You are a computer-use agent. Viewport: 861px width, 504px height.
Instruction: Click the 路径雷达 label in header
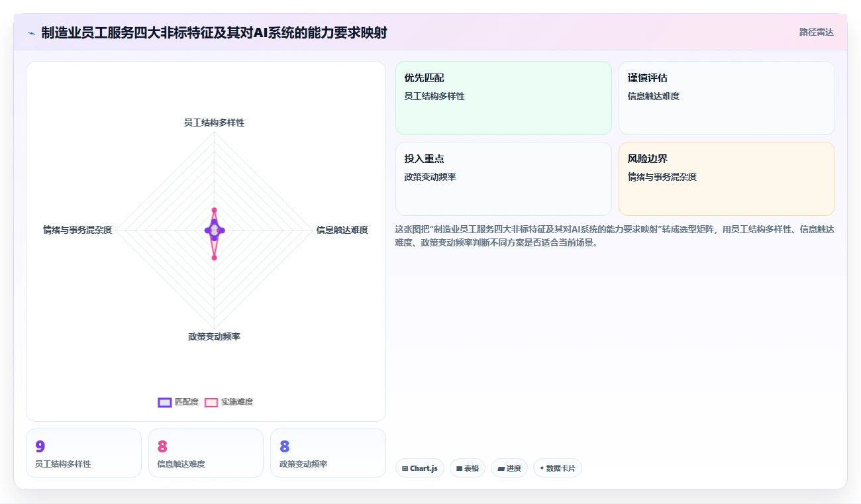point(817,32)
